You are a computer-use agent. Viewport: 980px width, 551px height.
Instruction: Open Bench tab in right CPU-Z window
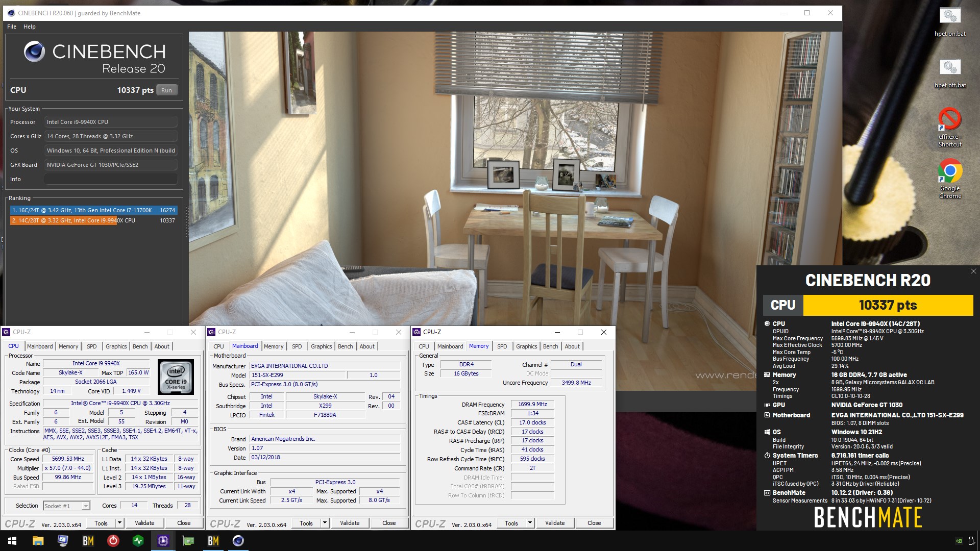tap(551, 346)
